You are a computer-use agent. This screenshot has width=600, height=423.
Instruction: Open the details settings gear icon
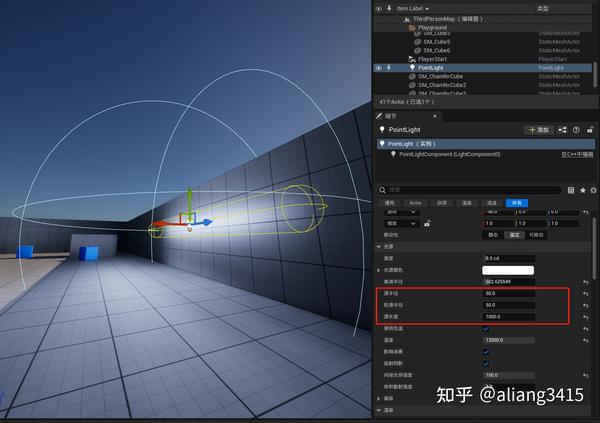[593, 190]
